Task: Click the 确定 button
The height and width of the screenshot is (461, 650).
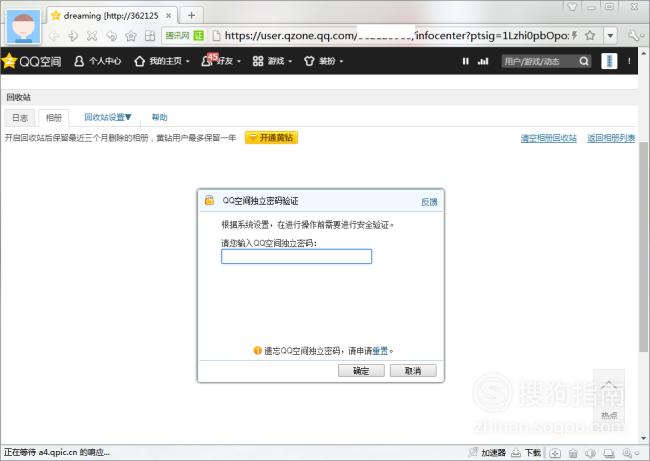Action: pyautogui.click(x=361, y=371)
